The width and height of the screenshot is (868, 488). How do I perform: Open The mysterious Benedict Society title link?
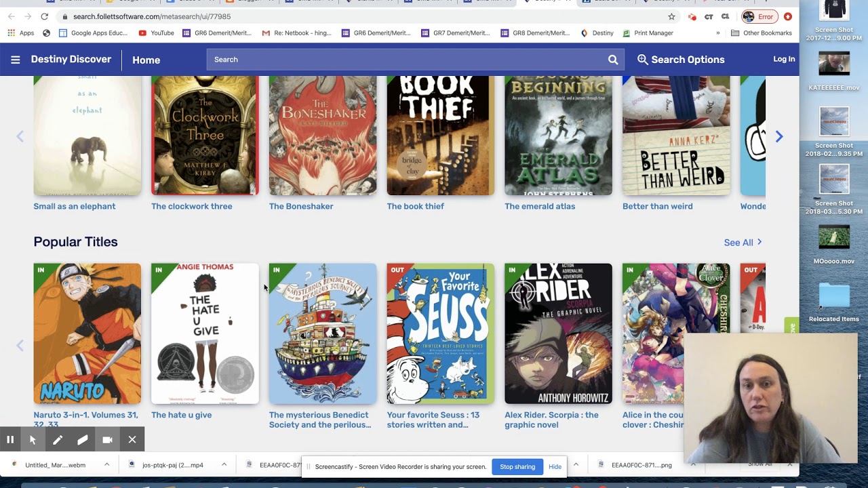(320, 420)
